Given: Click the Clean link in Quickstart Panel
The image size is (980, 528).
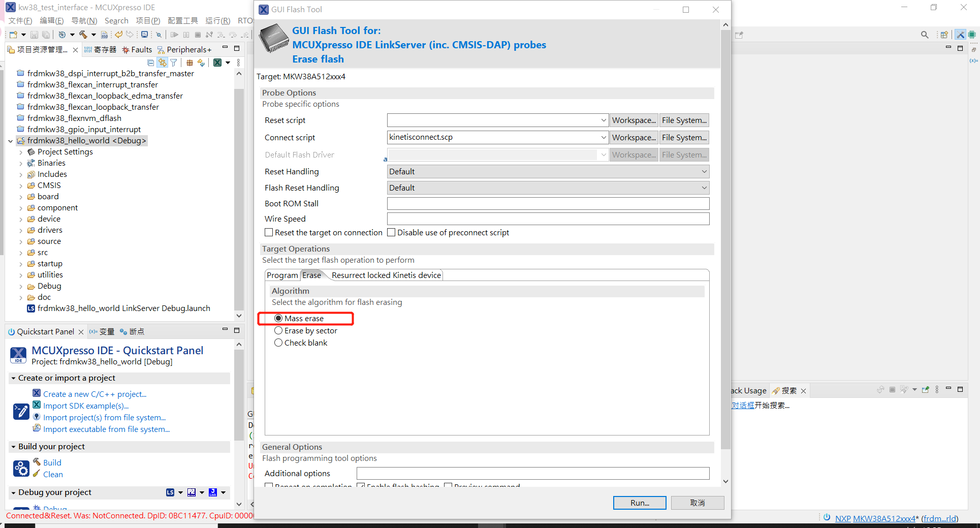Looking at the screenshot, I should (x=52, y=474).
